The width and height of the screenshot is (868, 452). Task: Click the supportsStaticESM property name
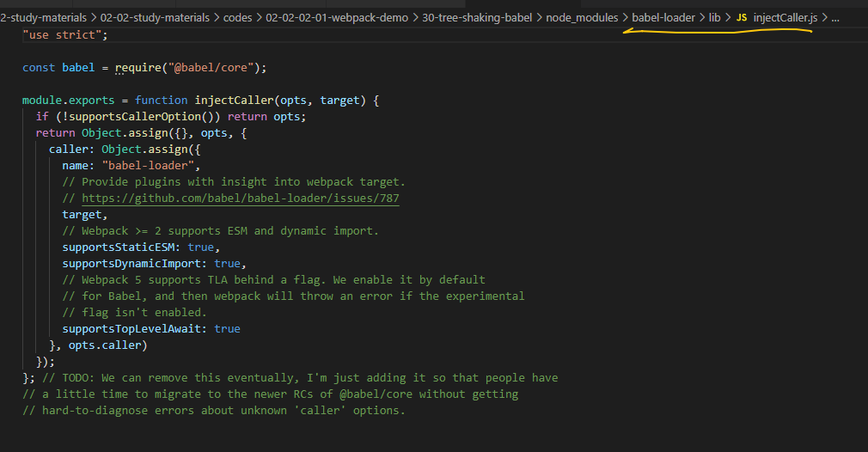(x=121, y=247)
